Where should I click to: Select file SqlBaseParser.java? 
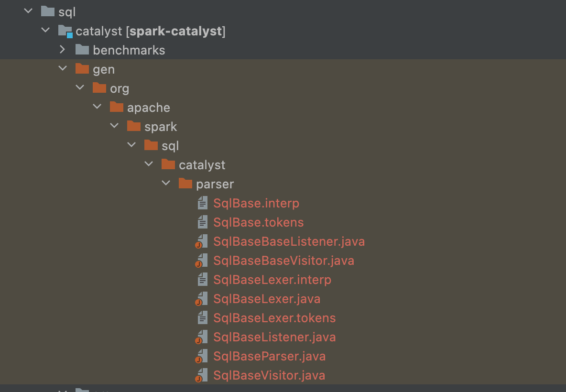[x=270, y=356]
